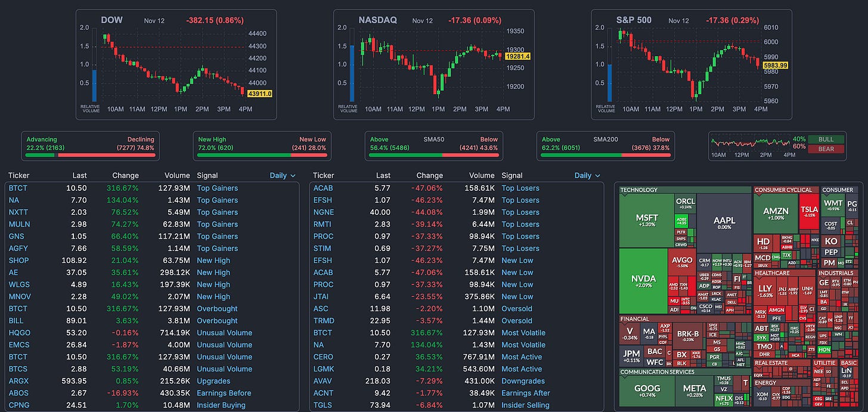Open ticker HQGO

coord(20,333)
